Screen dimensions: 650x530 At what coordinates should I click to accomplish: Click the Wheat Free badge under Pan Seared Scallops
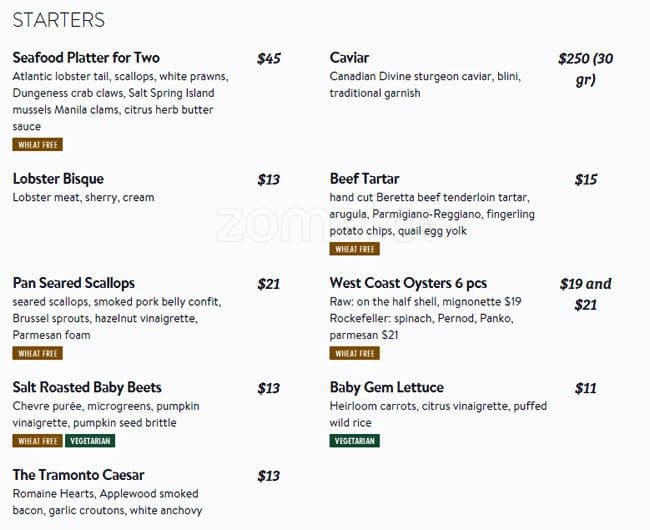[x=38, y=353]
